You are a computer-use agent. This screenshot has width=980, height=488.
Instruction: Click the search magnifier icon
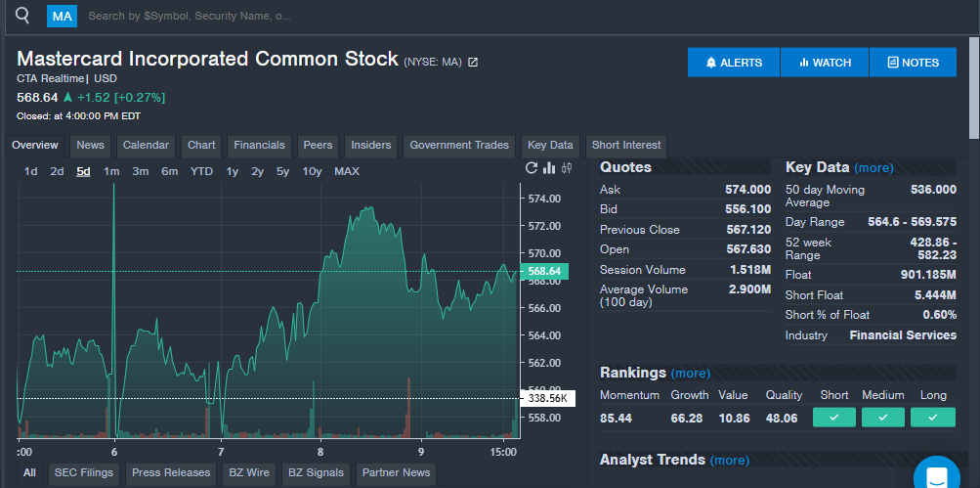pyautogui.click(x=22, y=16)
